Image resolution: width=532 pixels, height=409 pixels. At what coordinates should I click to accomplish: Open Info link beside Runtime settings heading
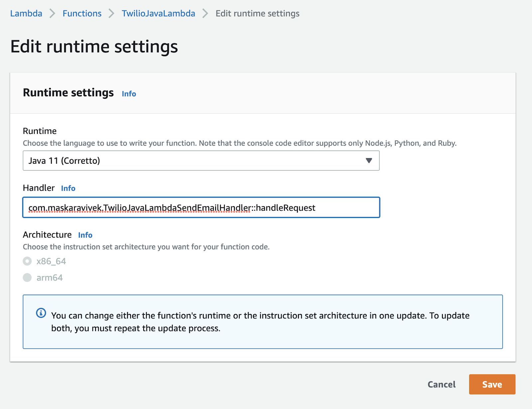129,94
